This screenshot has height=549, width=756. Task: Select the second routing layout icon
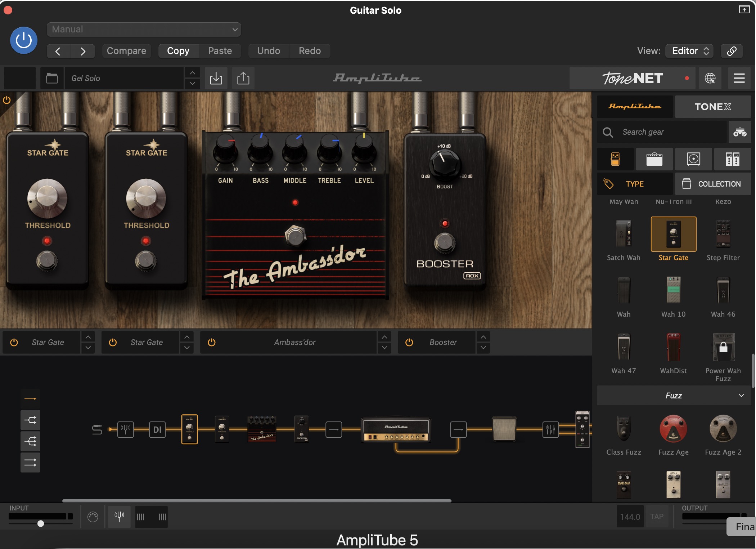[x=30, y=420]
